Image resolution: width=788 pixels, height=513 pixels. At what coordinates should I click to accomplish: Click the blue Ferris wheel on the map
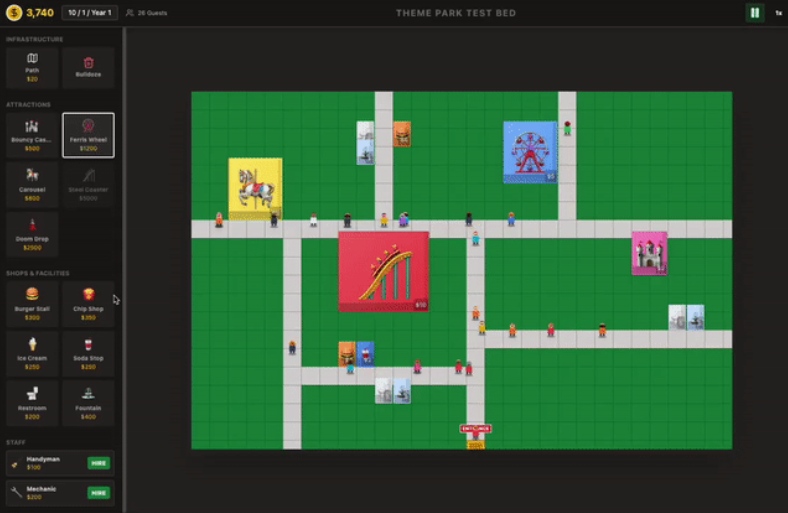[529, 152]
